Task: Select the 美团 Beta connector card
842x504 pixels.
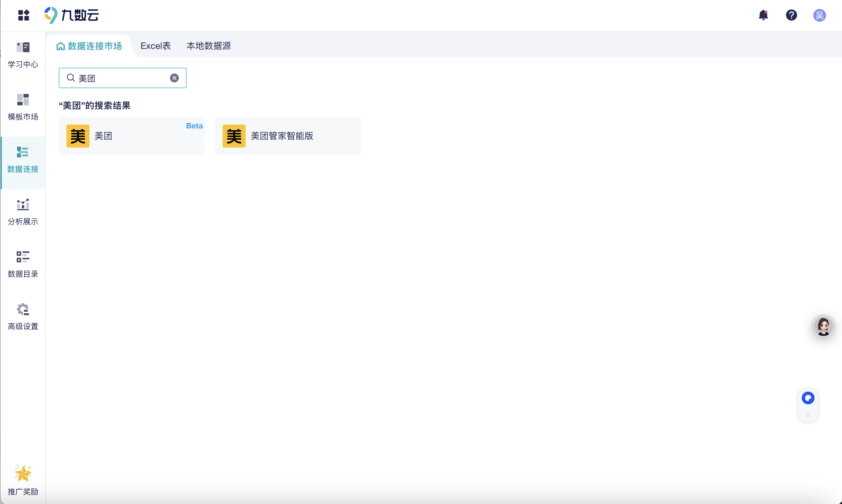Action: tap(132, 136)
